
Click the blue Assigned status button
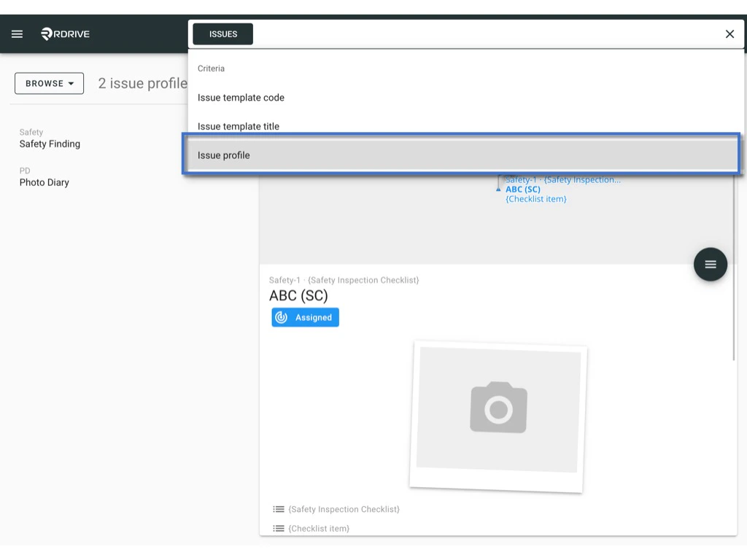[x=305, y=317]
